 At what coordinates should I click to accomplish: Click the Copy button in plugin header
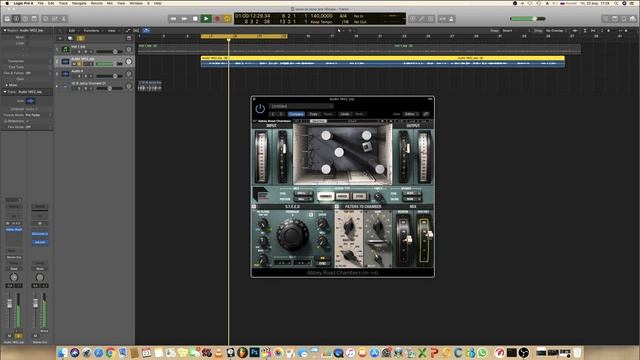[x=313, y=114]
